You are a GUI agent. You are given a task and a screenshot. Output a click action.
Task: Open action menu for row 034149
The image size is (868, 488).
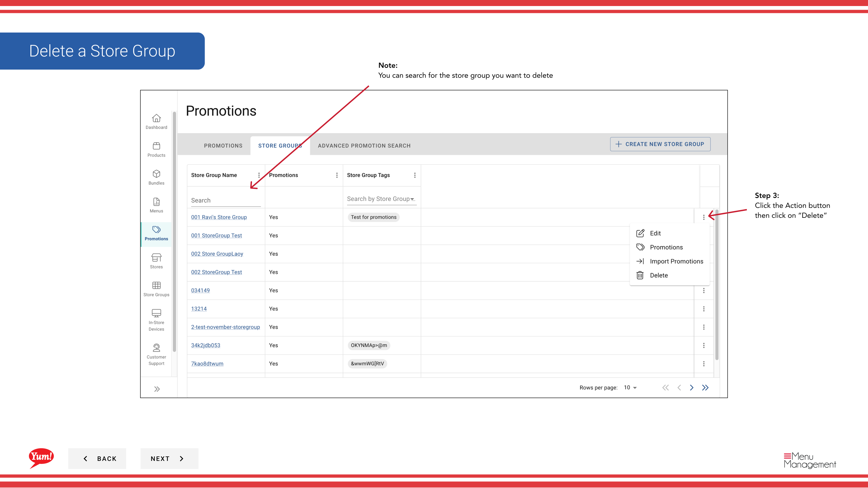click(703, 290)
